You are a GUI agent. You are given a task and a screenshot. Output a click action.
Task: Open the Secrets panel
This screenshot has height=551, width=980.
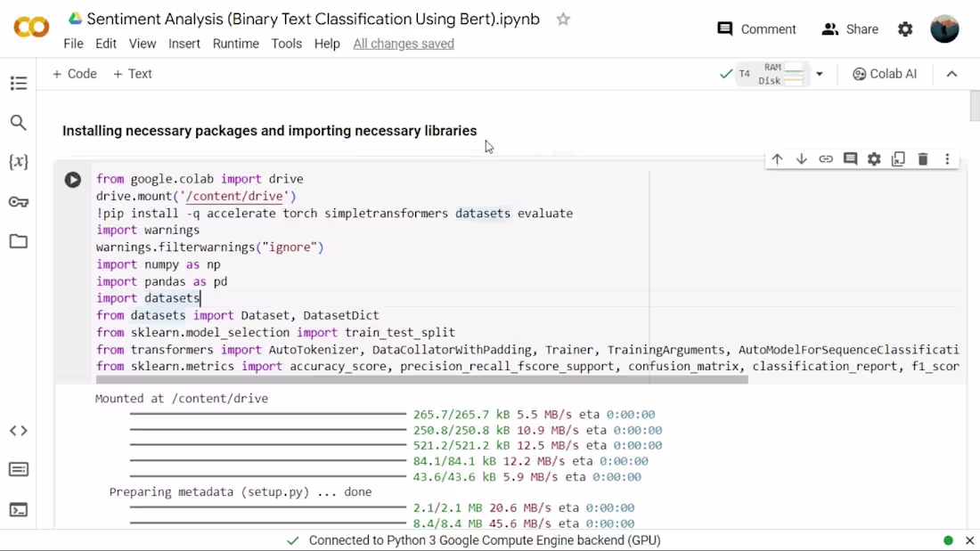click(19, 202)
